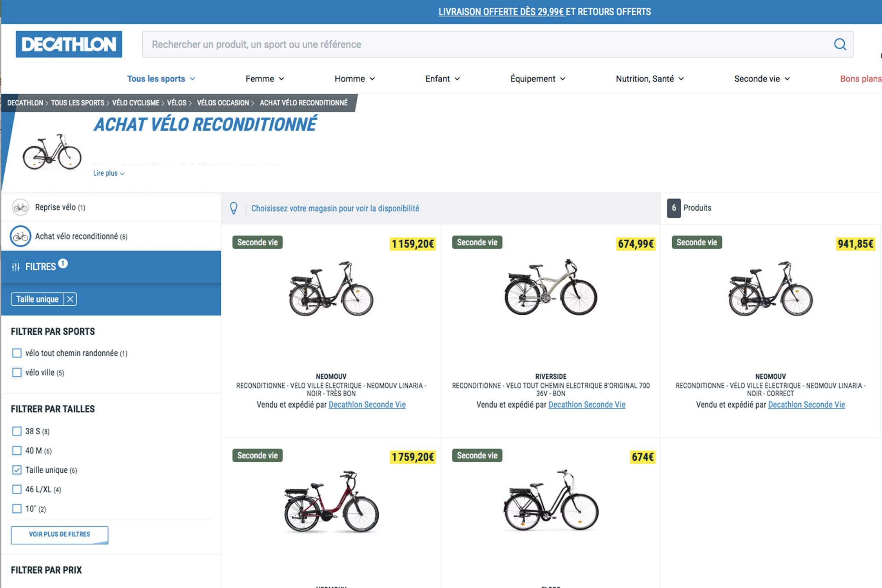Click the search input field
The image size is (882, 588).
tap(498, 44)
